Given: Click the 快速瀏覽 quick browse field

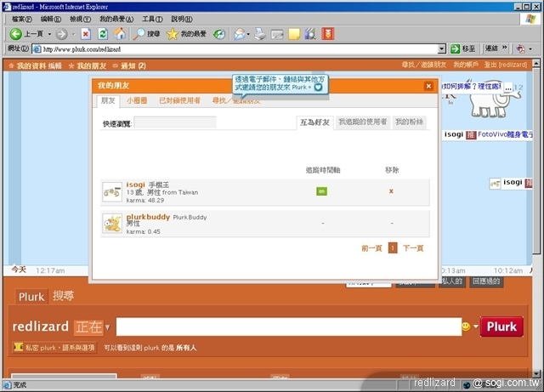Looking at the screenshot, I should (x=175, y=122).
